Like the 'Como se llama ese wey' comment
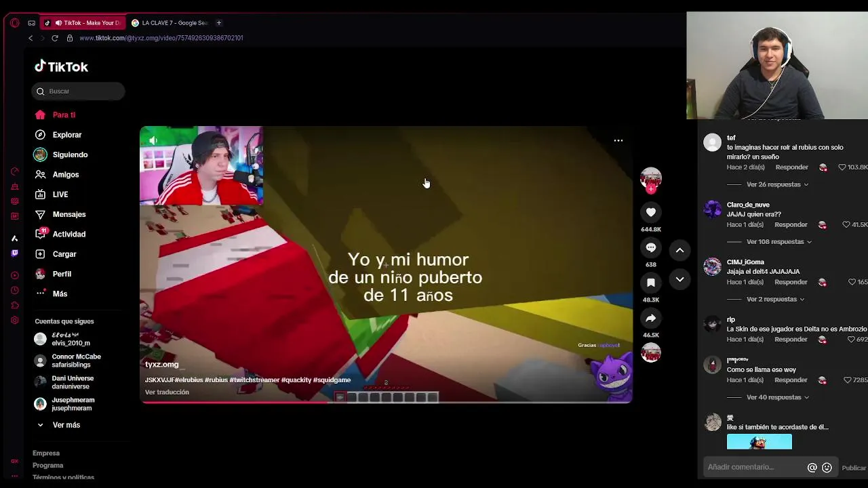Screen dimensions: 868x488 pyautogui.click(x=847, y=380)
